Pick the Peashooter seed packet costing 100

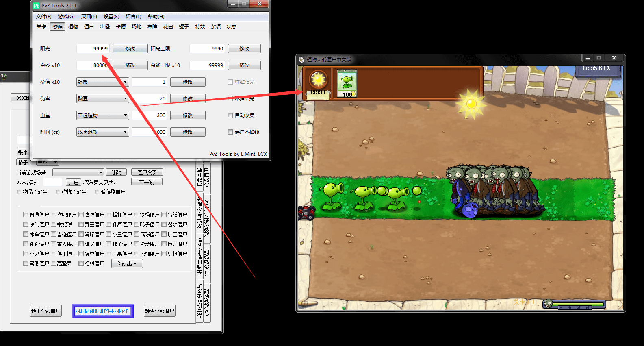pyautogui.click(x=347, y=83)
